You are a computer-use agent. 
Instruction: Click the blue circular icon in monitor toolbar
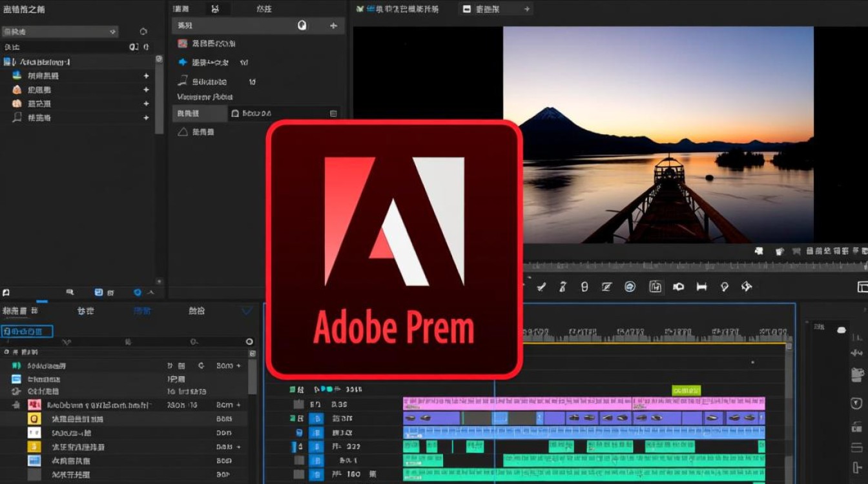click(x=630, y=287)
